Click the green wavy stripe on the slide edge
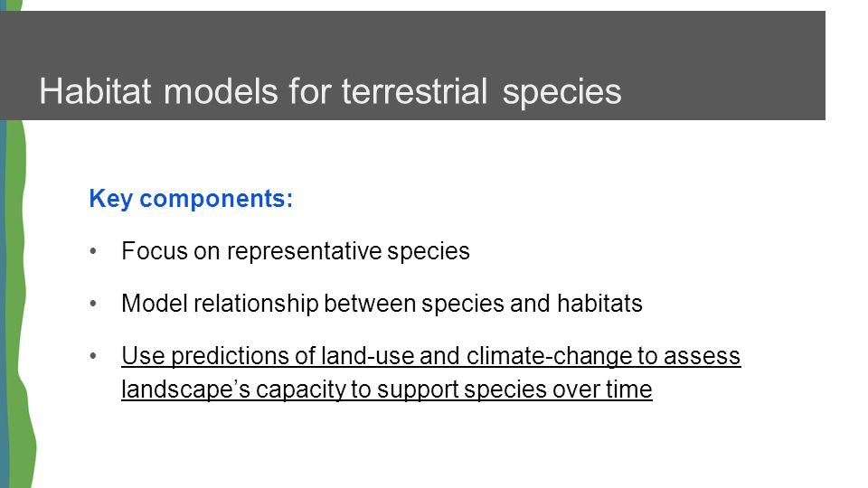 tap(19, 305)
